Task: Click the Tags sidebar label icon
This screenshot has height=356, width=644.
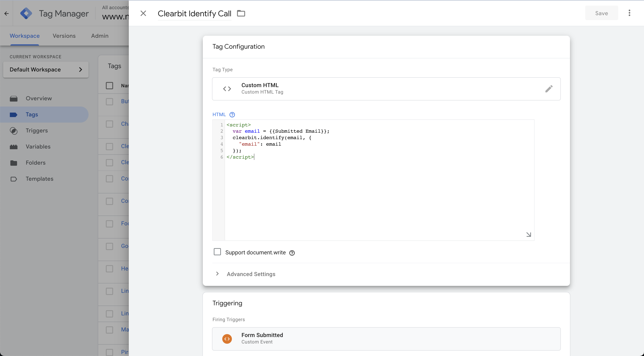Action: click(x=14, y=115)
